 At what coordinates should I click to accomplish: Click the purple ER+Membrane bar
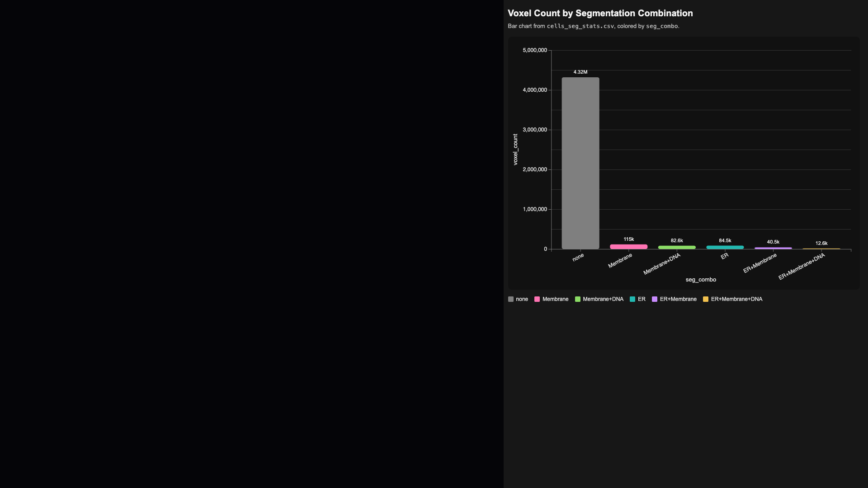coord(773,248)
